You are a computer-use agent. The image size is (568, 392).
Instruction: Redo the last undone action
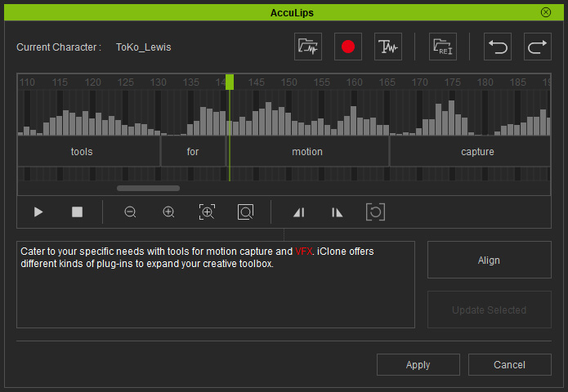click(537, 47)
